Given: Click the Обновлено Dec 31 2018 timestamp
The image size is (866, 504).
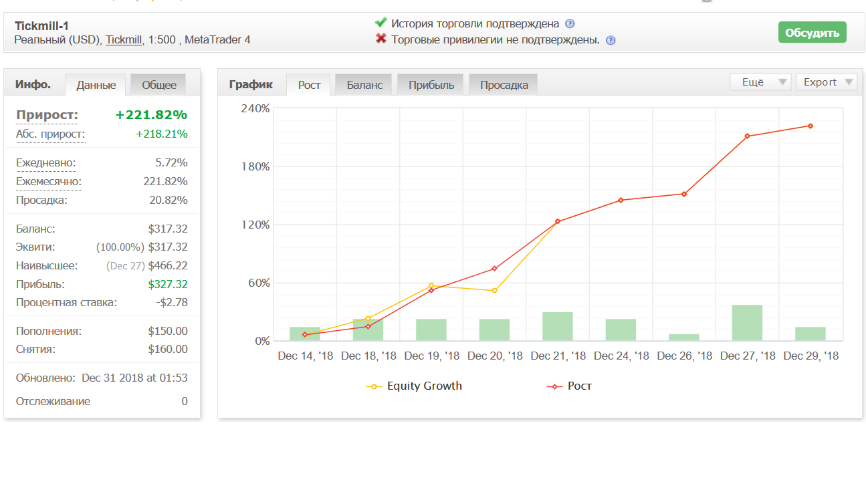Looking at the screenshot, I should [134, 378].
